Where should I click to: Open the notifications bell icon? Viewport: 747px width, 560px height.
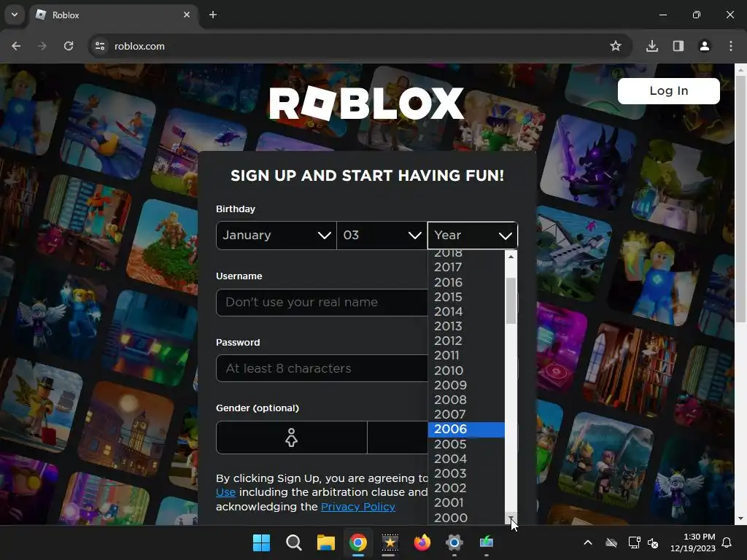(727, 542)
